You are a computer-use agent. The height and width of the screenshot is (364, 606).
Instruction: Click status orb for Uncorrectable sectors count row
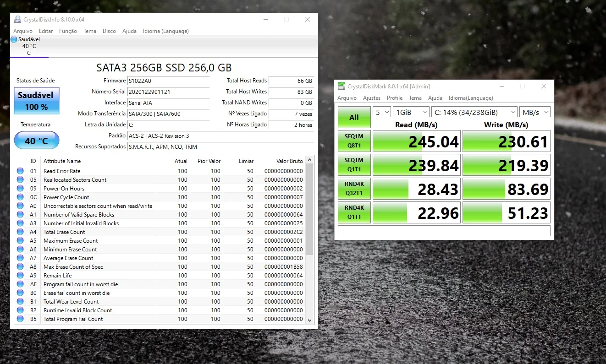20,206
